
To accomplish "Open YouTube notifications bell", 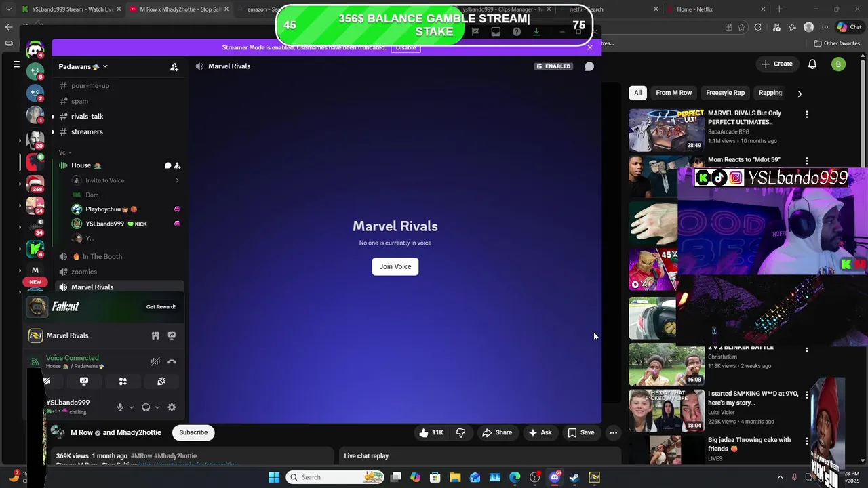I will click(x=812, y=64).
